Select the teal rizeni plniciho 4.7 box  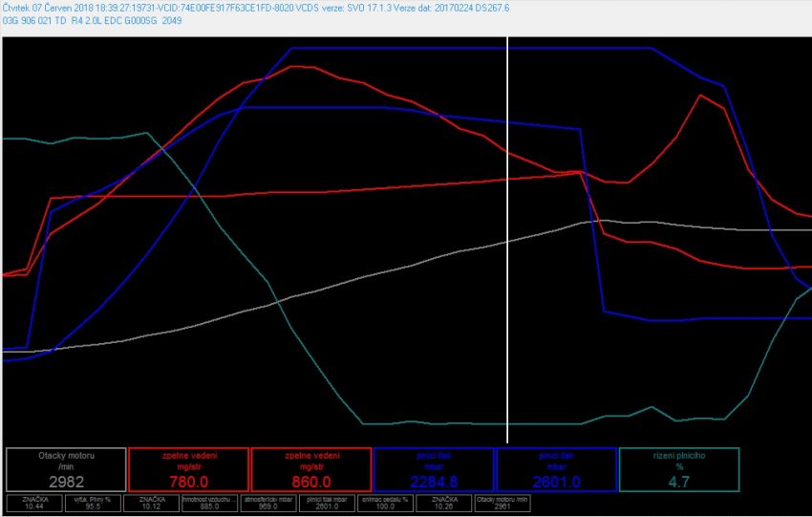[679, 469]
